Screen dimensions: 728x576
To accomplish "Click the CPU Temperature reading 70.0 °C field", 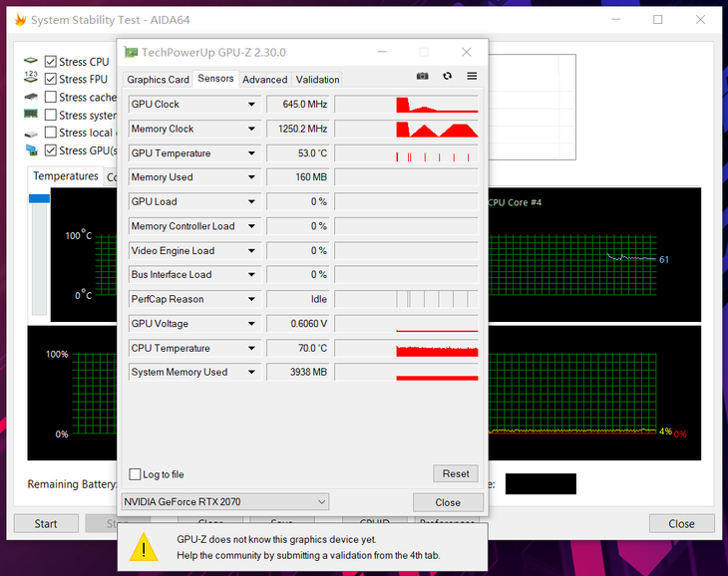I will click(x=298, y=349).
